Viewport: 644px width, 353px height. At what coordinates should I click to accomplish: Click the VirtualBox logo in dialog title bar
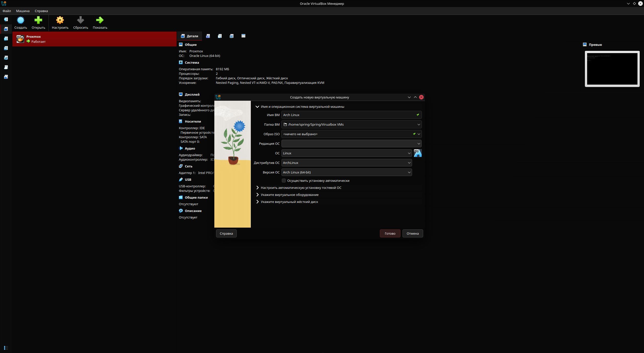click(218, 97)
